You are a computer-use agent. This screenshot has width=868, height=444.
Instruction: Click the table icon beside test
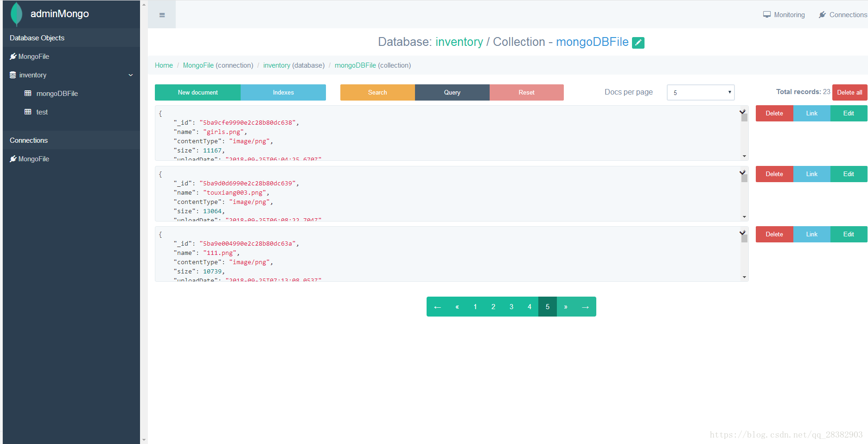tap(28, 112)
